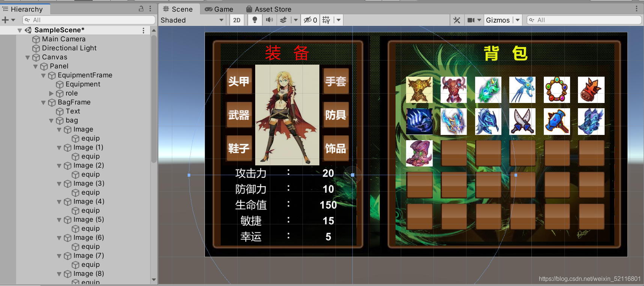
Task: Click the 饰品 accessory equipment slot
Action: [x=336, y=148]
